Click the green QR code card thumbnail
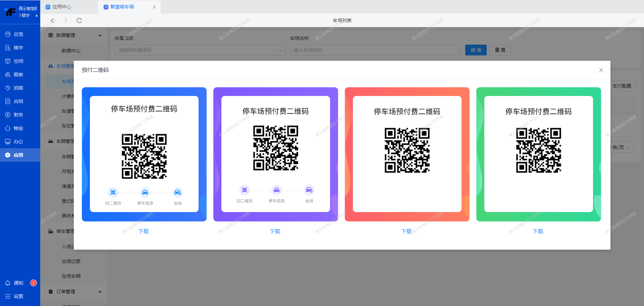This screenshot has height=306, width=644. pyautogui.click(x=538, y=154)
